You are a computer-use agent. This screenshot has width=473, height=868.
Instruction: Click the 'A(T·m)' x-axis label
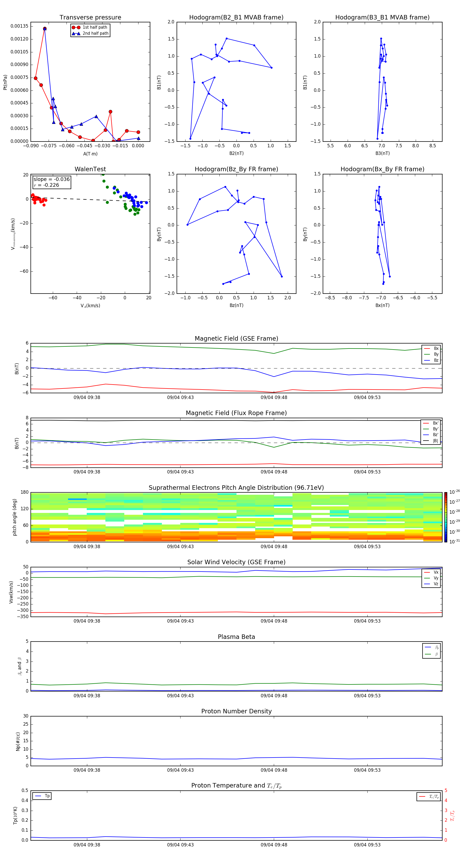pos(90,154)
